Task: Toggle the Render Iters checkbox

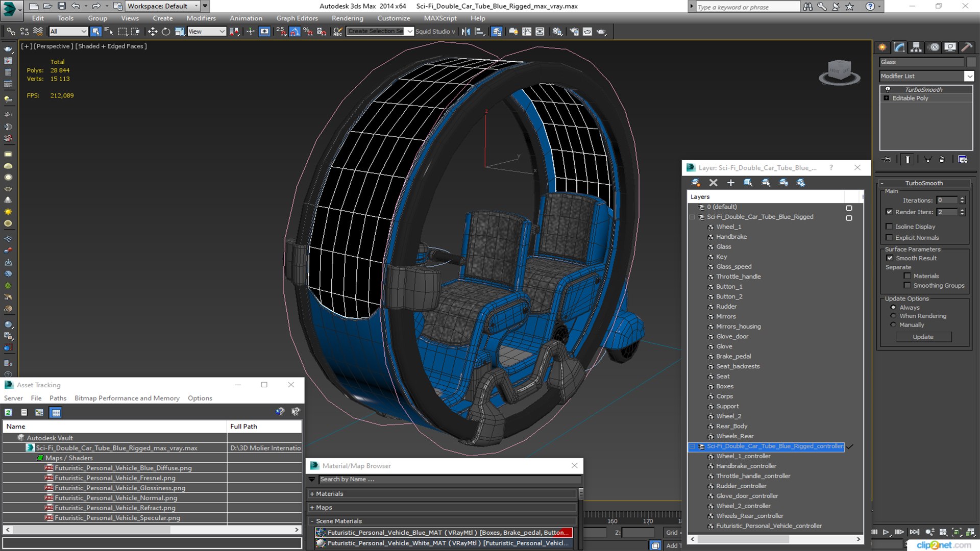Action: point(889,212)
